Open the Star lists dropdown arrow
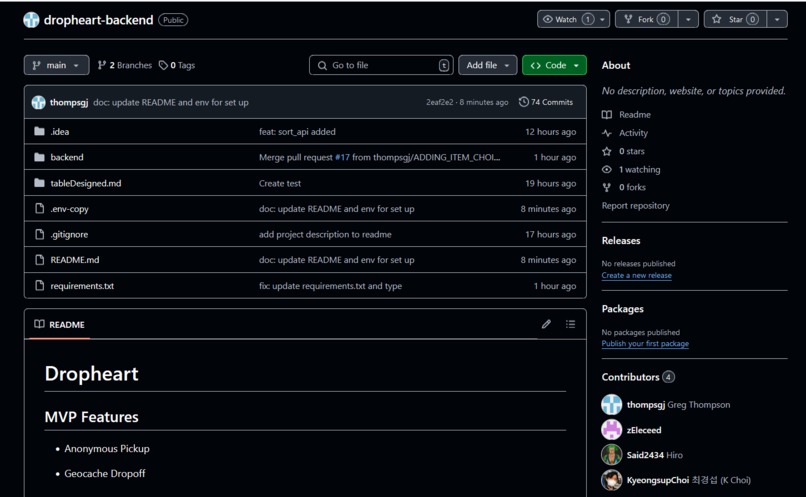 [x=777, y=20]
